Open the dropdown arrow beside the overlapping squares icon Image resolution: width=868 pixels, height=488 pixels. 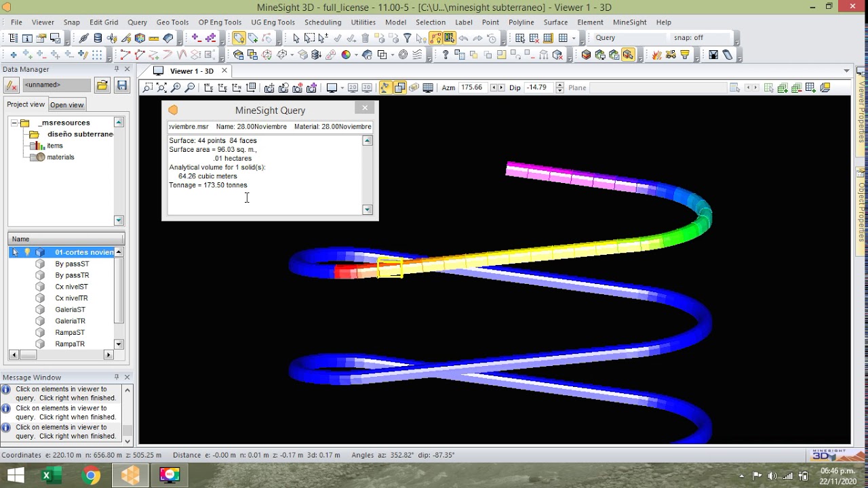click(x=392, y=55)
